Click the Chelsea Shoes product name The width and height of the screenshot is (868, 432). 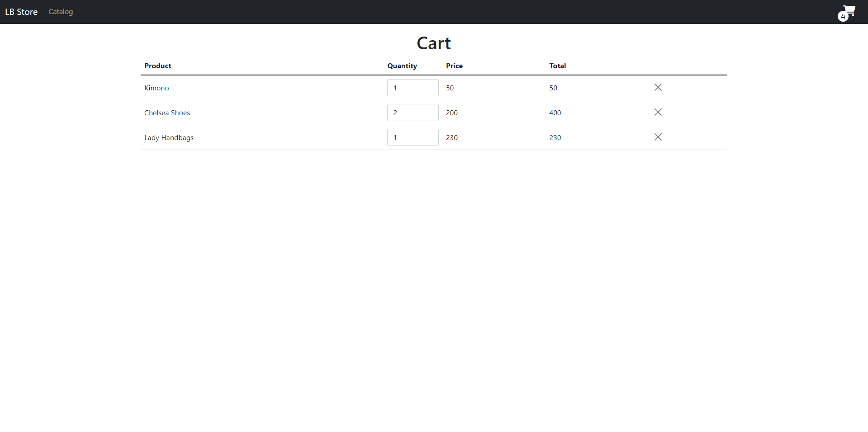[x=167, y=113]
